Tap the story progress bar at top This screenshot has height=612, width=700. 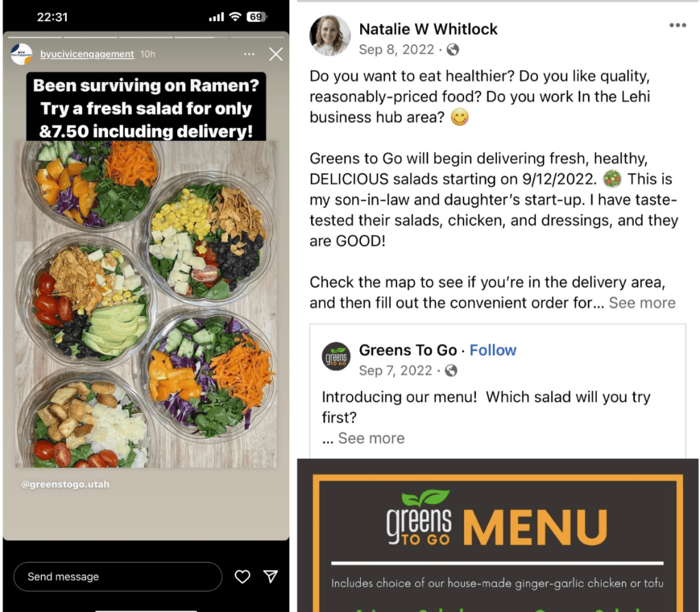pyautogui.click(x=146, y=37)
